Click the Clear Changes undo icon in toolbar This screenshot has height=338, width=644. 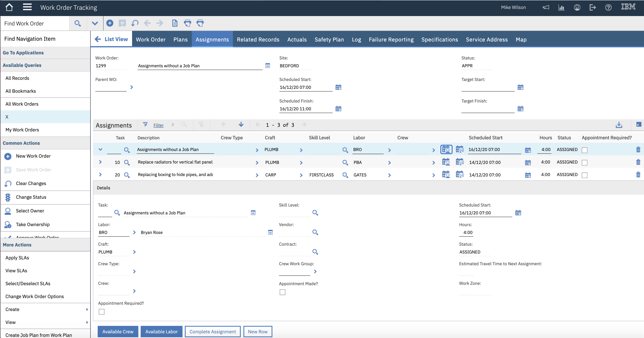click(x=135, y=23)
